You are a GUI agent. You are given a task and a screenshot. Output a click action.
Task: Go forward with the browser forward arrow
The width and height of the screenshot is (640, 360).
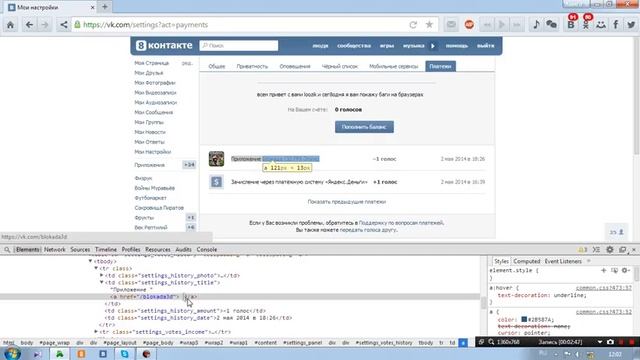(x=44, y=24)
